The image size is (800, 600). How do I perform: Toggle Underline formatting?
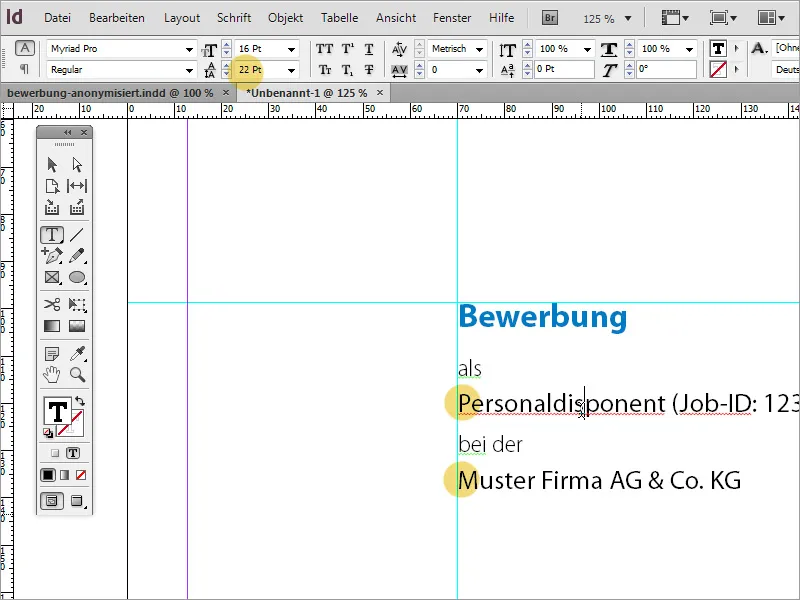pos(369,49)
